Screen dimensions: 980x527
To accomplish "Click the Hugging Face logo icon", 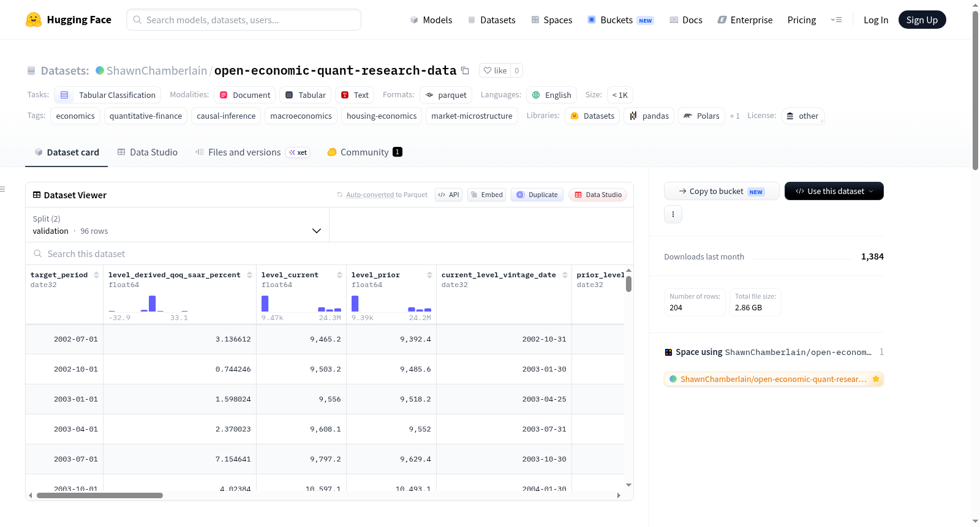I will (x=34, y=20).
